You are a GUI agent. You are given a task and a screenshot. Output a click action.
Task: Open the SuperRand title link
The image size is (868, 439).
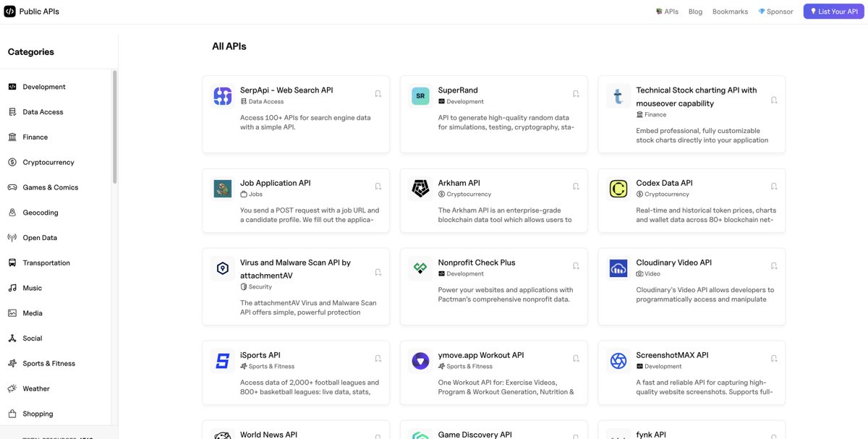(458, 90)
